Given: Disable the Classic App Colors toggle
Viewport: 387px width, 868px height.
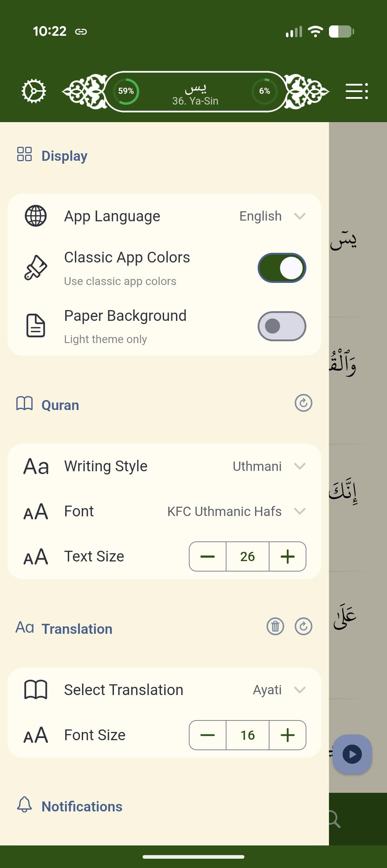Looking at the screenshot, I should pyautogui.click(x=282, y=268).
